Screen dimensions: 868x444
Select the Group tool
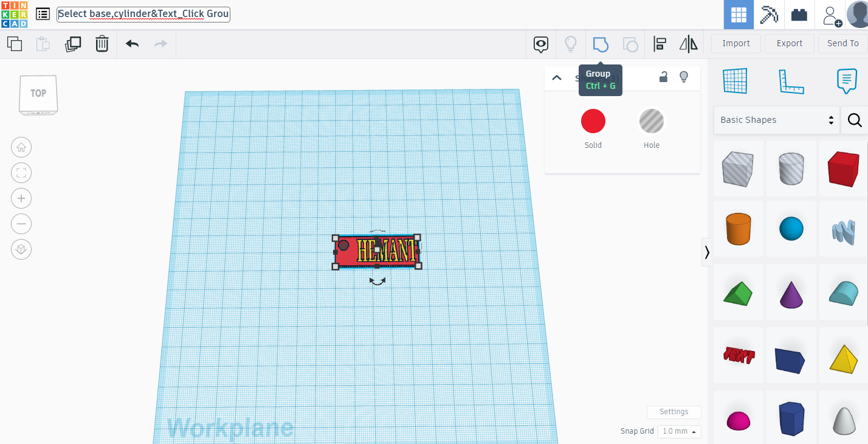coord(601,44)
